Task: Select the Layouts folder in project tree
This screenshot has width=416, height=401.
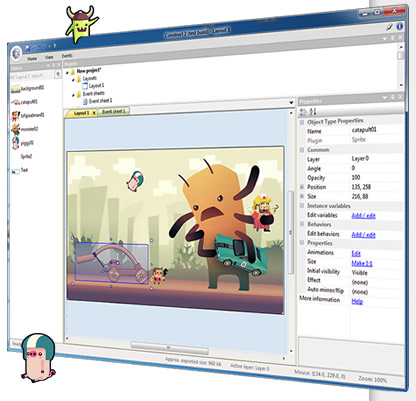Action: click(x=86, y=79)
